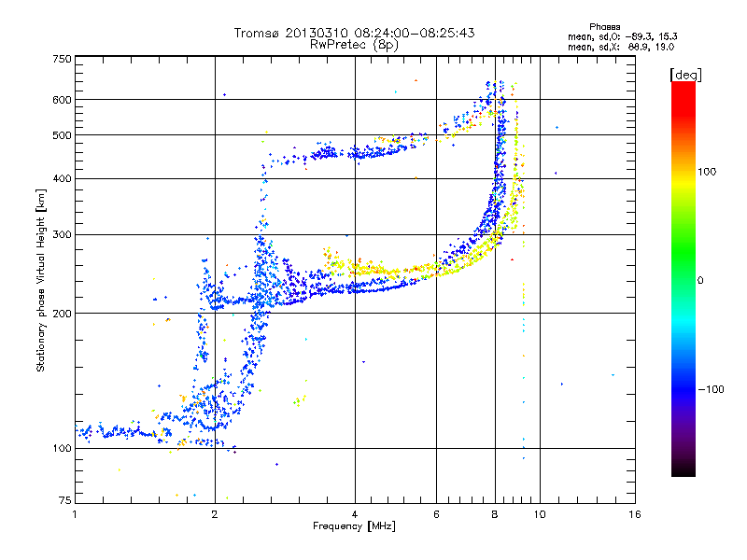Click the colorbar tick label '0'
This screenshot has width=747, height=560.
click(x=700, y=280)
